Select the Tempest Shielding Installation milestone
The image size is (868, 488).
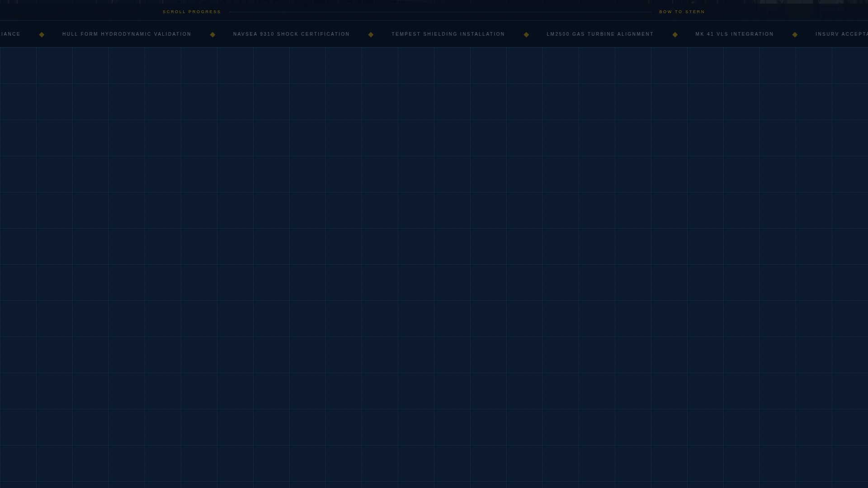click(x=448, y=34)
